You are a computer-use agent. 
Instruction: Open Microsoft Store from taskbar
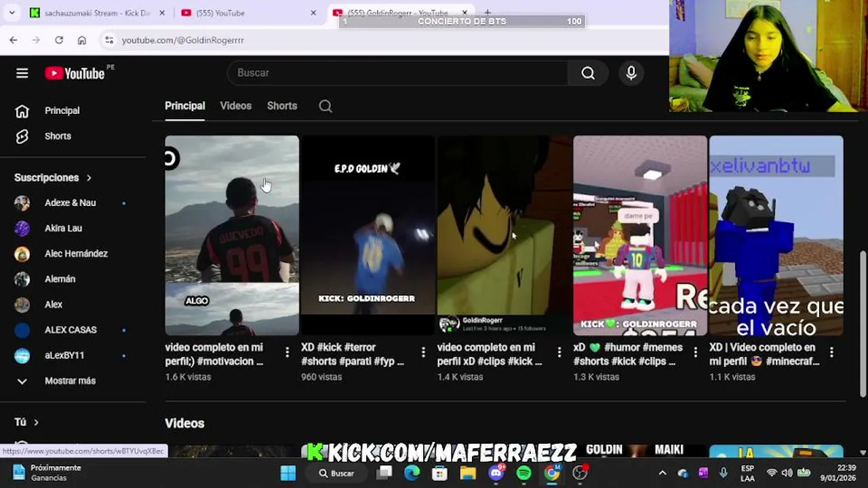440,473
